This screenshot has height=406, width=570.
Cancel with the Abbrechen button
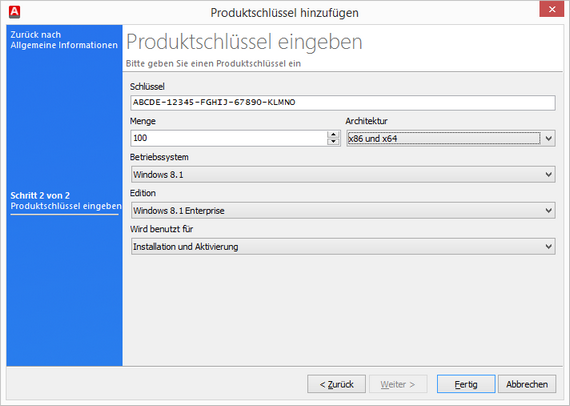(527, 384)
